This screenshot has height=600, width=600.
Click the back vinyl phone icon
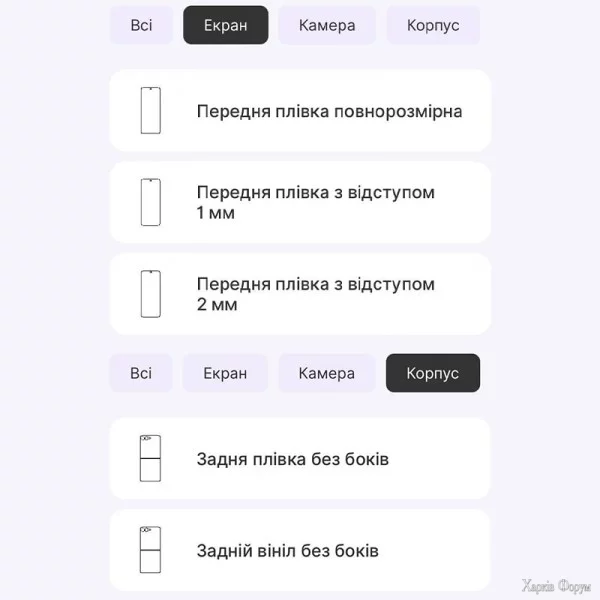150,550
